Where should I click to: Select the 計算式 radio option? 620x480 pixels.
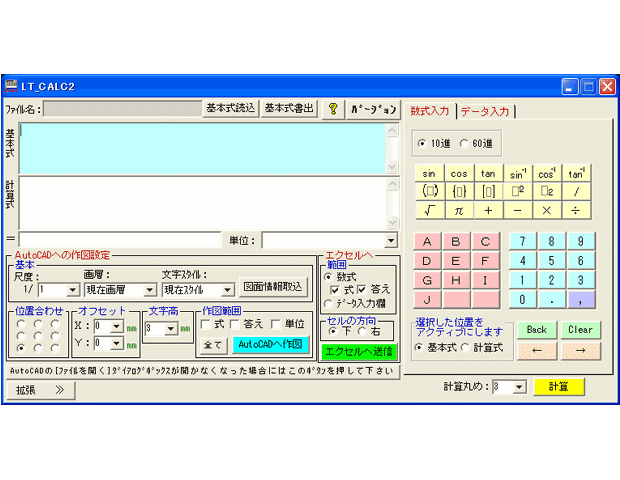[x=464, y=347]
